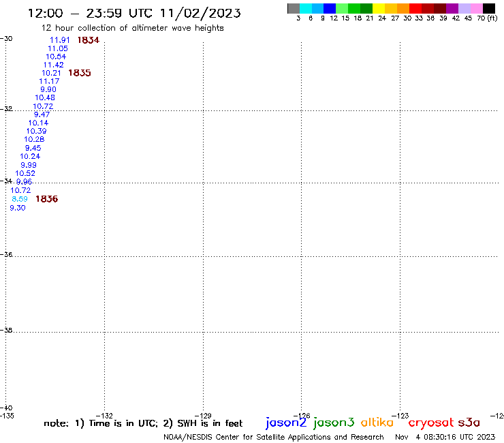Image resolution: width=504 pixels, height=443 pixels.
Task: Click the wave height 9.99
Action: tap(29, 165)
